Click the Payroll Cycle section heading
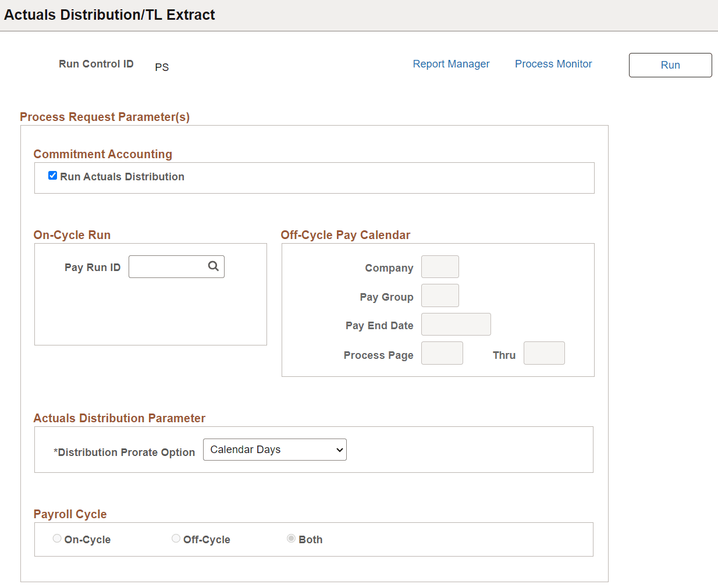The width and height of the screenshot is (718, 588). [x=70, y=514]
